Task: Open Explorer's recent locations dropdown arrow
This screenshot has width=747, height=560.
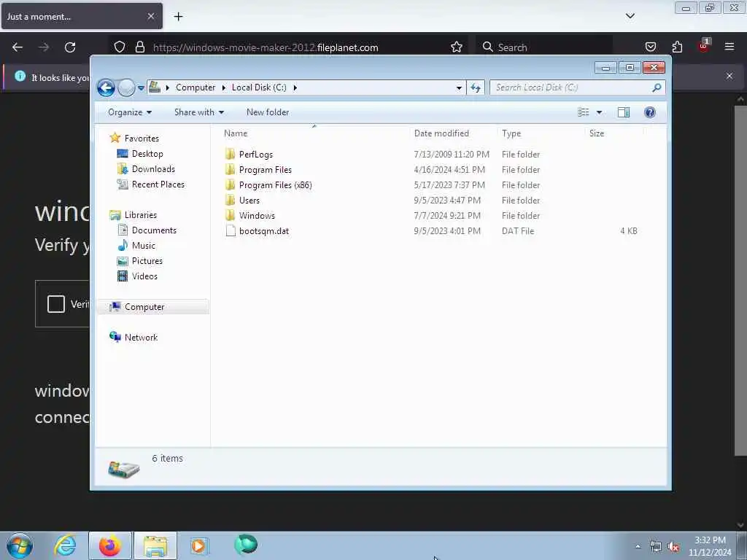Action: [141, 88]
